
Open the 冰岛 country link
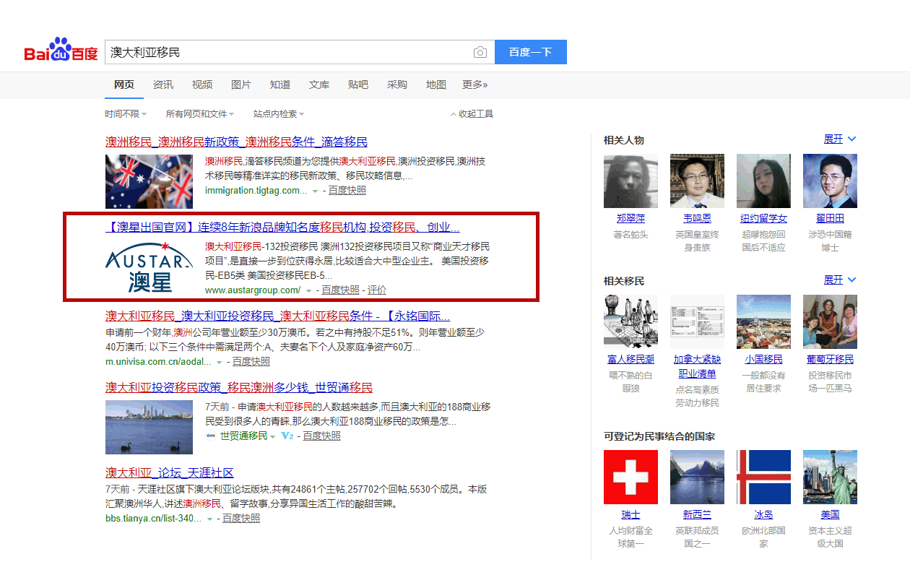point(763,514)
